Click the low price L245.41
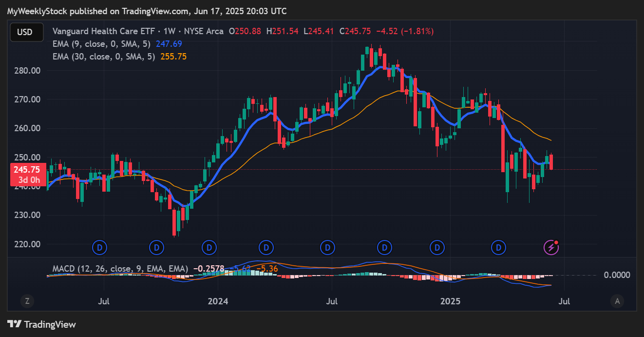 click(319, 31)
